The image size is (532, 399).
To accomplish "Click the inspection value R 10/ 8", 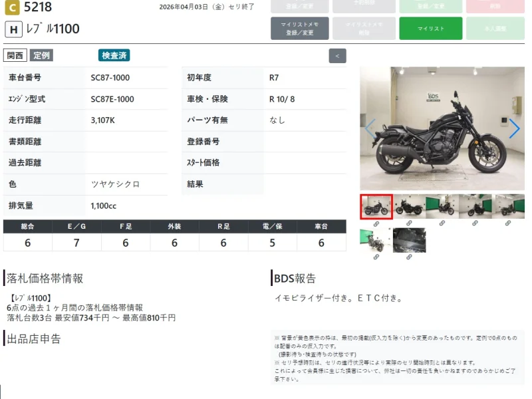I will (x=282, y=99).
